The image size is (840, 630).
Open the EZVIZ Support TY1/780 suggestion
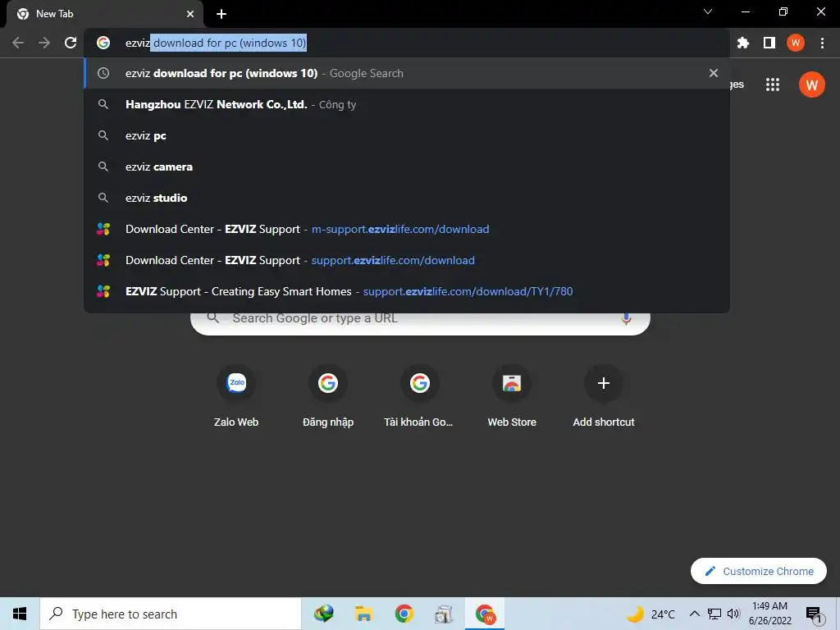tap(407, 291)
